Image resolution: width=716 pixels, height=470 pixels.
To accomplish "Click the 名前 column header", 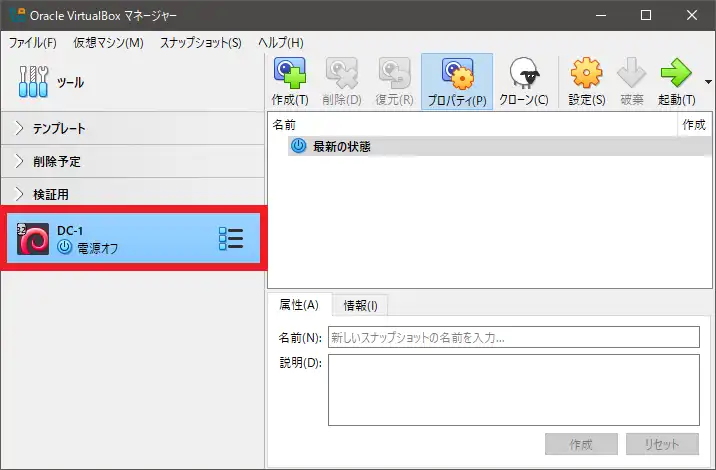I will coord(284,125).
